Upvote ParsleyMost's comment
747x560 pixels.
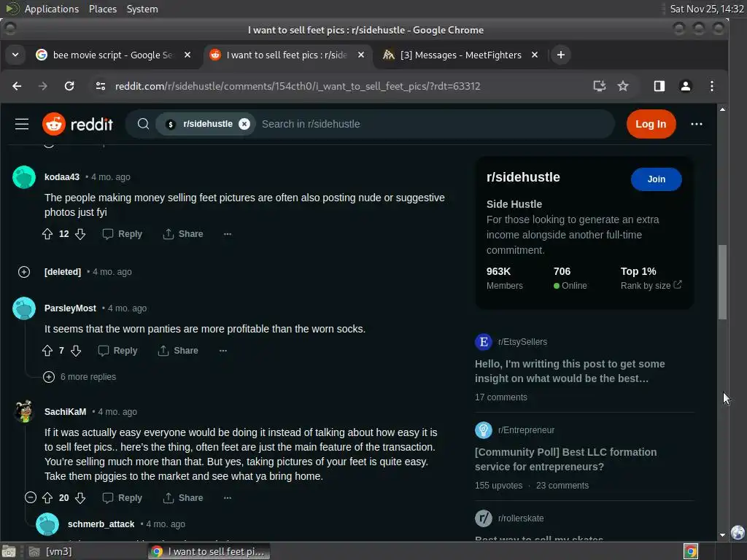pyautogui.click(x=47, y=351)
